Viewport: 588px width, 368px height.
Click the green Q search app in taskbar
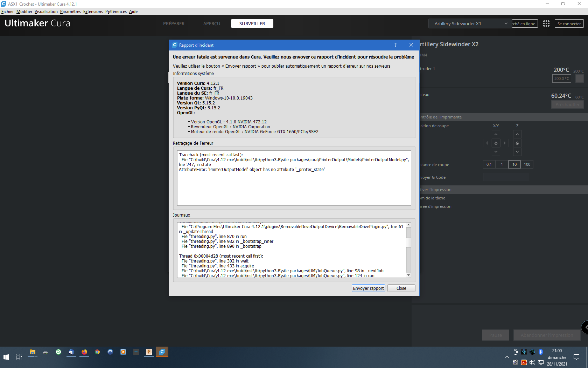[58, 352]
